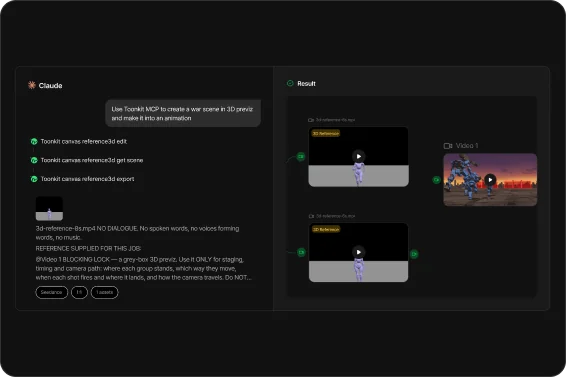Open the Toonkit canvas reference3d edit step

pos(83,141)
